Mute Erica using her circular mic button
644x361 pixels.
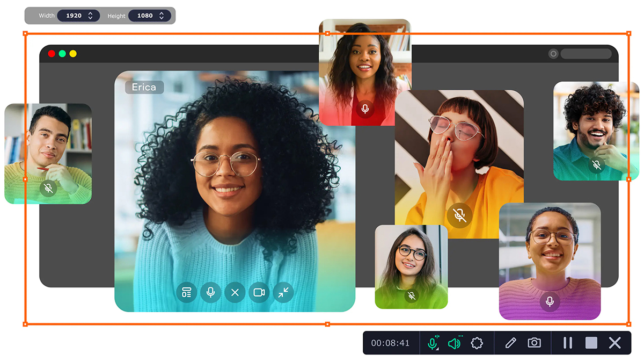tap(210, 293)
